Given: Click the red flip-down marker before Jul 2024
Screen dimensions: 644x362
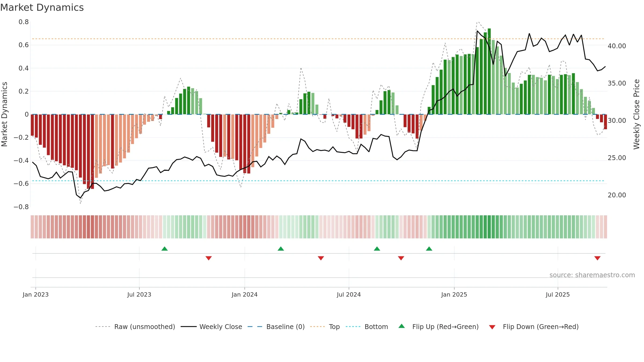Looking at the screenshot, I should click(321, 258).
